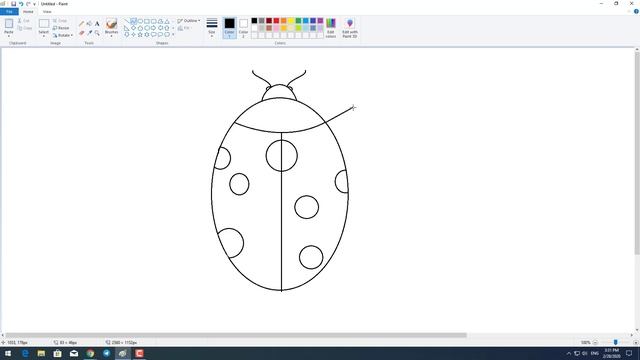The width and height of the screenshot is (640, 360).
Task: Click the Select rectangle tool
Action: tap(44, 24)
